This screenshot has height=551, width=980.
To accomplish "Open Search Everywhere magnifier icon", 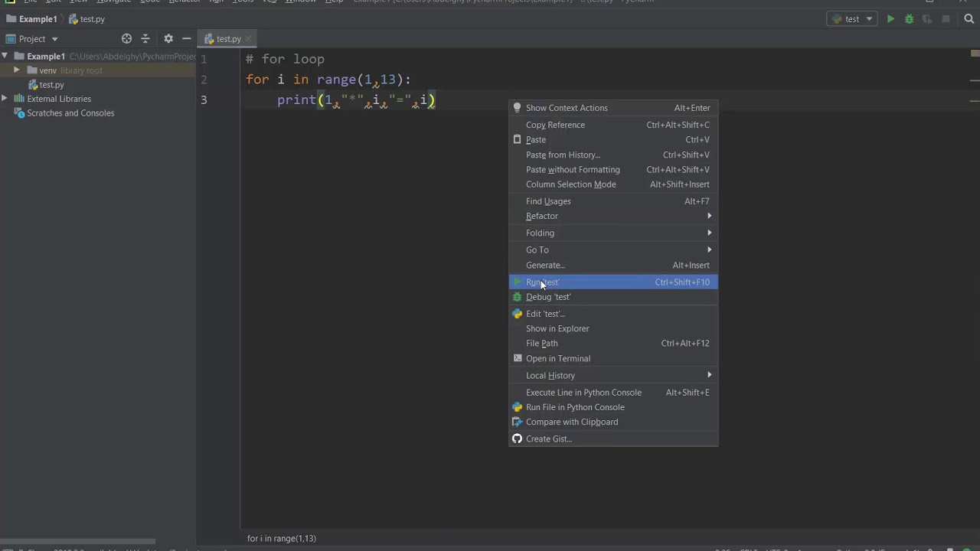I will [x=969, y=19].
